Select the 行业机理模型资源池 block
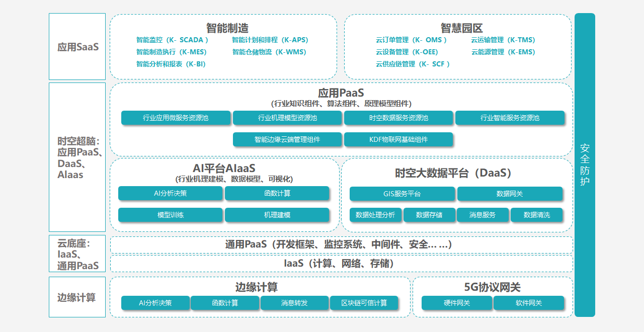This screenshot has height=332, width=644. 287,118
